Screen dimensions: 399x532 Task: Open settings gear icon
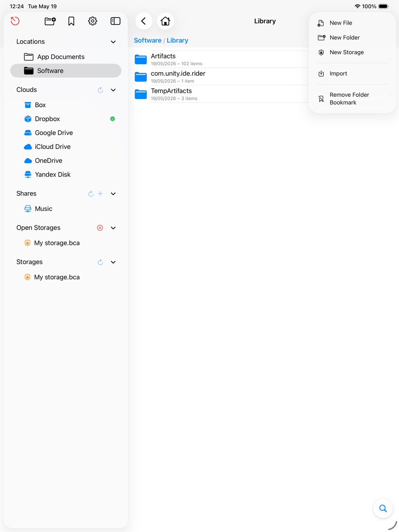[93, 21]
